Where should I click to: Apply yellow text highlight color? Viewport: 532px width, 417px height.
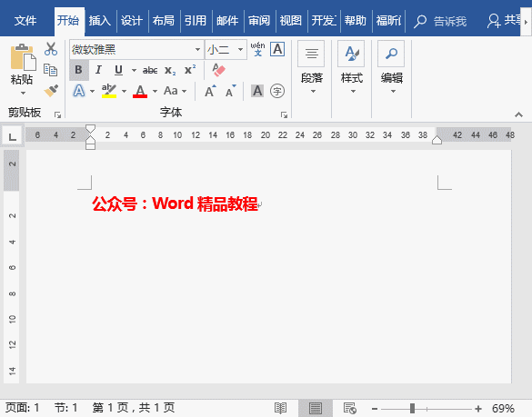109,91
